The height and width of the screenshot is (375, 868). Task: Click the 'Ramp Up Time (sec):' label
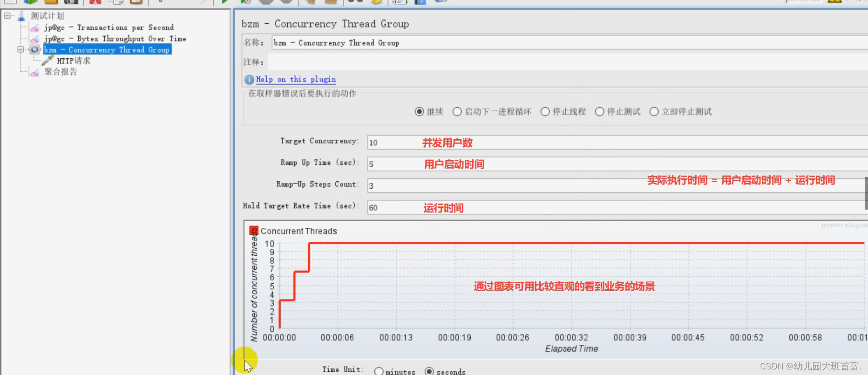320,163
